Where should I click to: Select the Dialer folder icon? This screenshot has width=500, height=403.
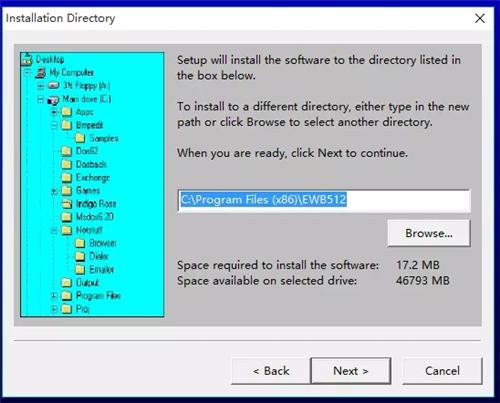pos(80,256)
